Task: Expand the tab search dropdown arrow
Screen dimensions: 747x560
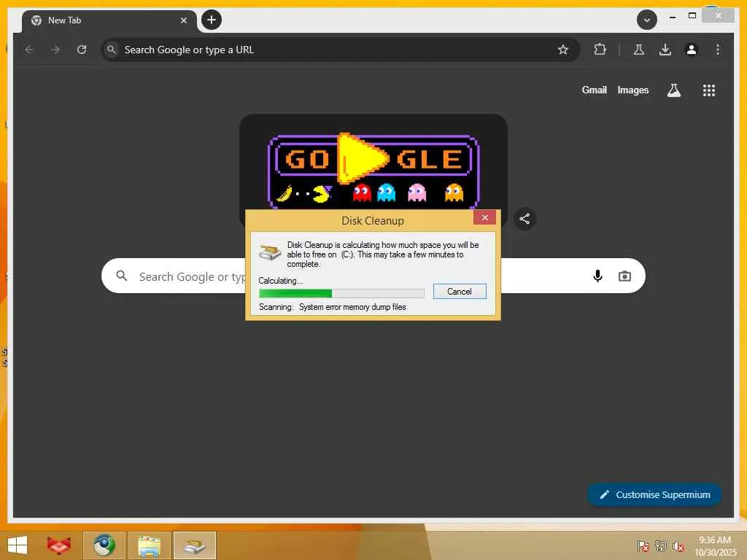Action: 647,20
